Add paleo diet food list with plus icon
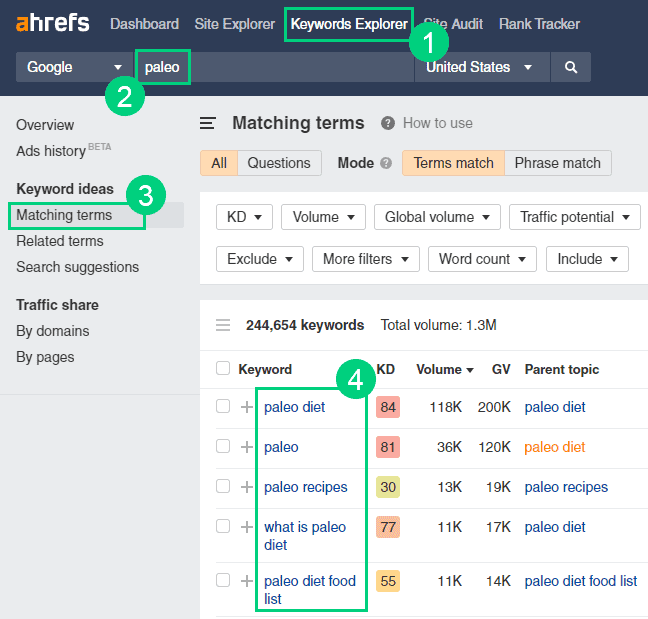 (247, 581)
